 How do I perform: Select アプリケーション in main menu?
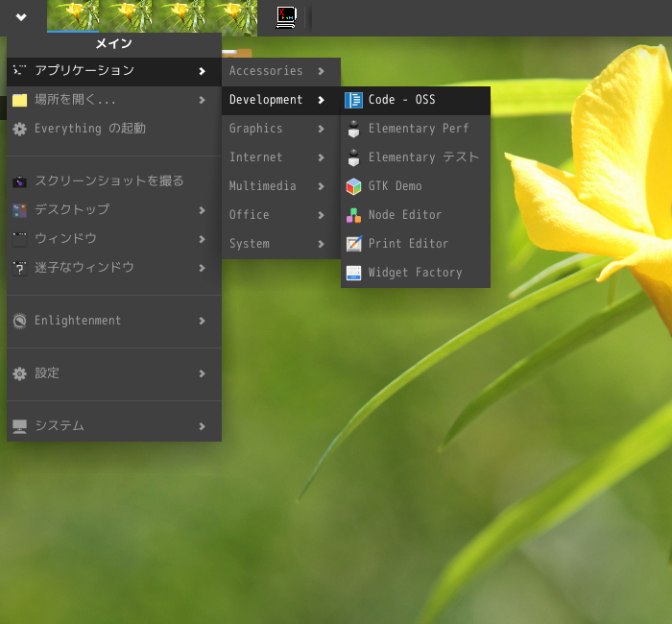(114, 71)
